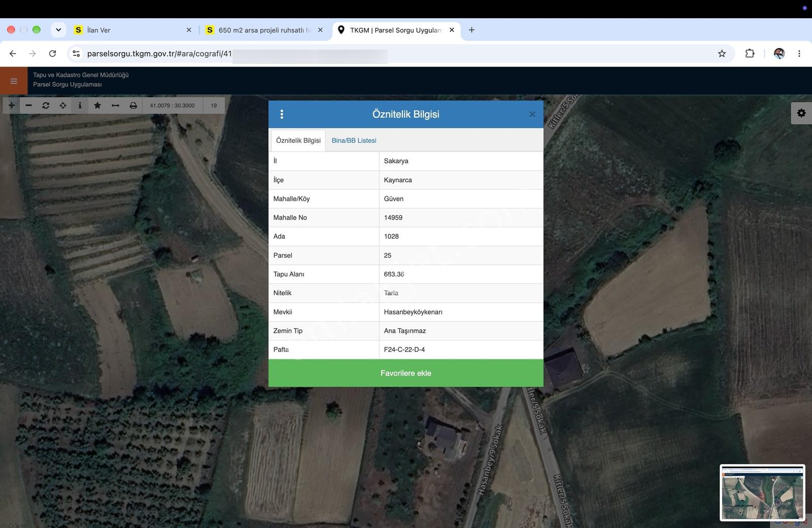
Task: Open favorites with the star tool
Action: (97, 105)
